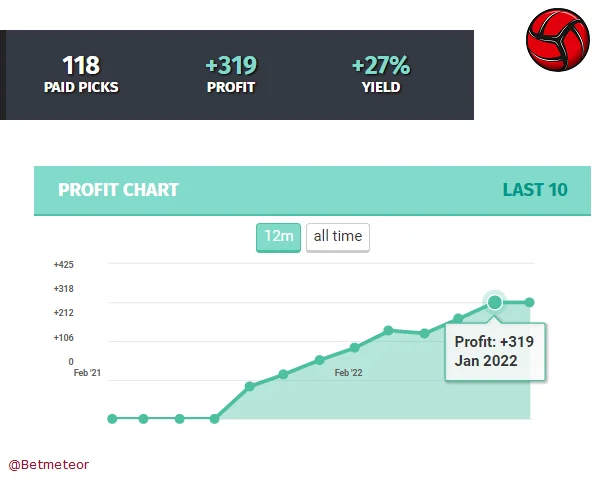
Task: Click the Feb '21 x-axis label
Action: [x=87, y=373]
